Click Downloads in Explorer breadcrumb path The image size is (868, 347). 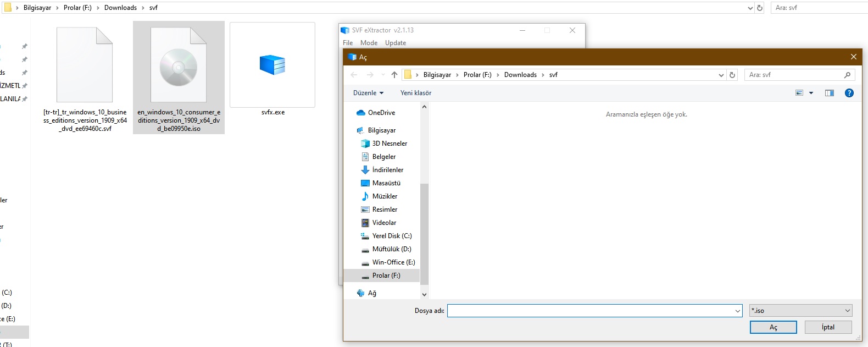pos(120,8)
